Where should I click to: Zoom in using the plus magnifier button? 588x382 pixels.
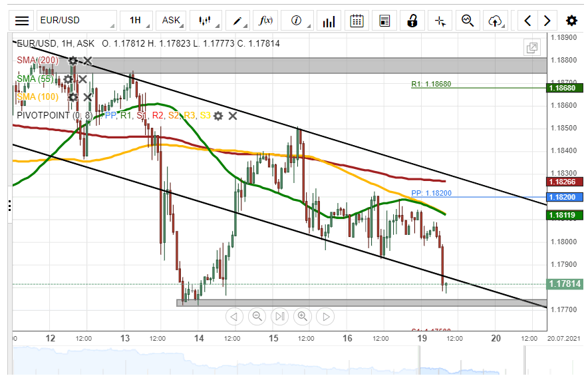(303, 316)
